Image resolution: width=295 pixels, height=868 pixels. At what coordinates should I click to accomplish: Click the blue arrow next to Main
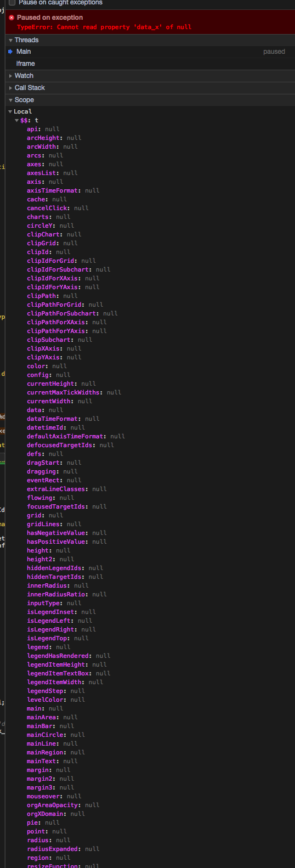point(10,52)
